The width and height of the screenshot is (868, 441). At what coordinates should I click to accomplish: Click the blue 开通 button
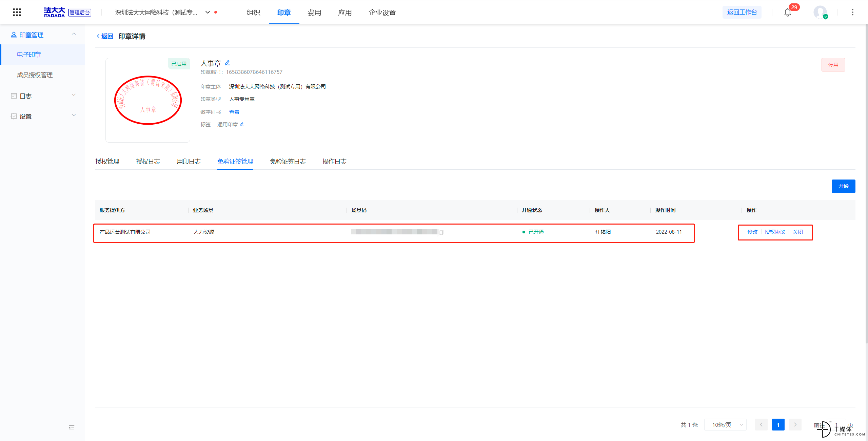[843, 186]
